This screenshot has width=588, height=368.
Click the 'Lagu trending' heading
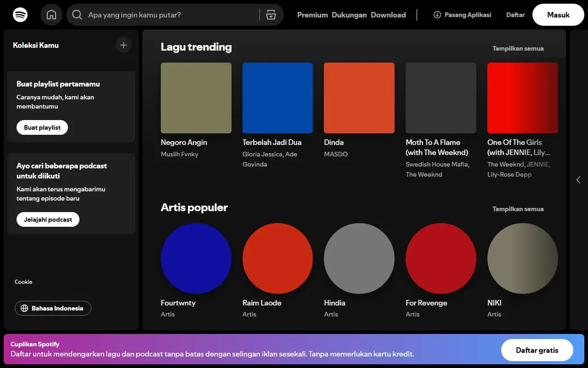[196, 46]
